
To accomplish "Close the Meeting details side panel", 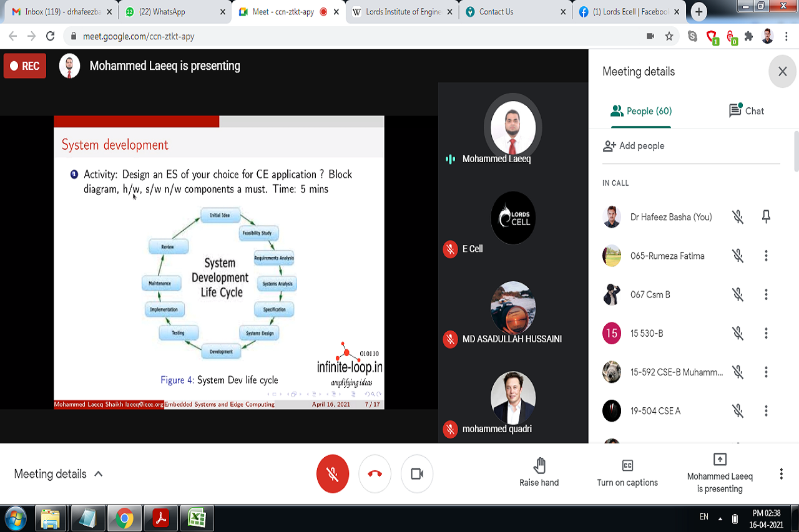I will tap(782, 72).
